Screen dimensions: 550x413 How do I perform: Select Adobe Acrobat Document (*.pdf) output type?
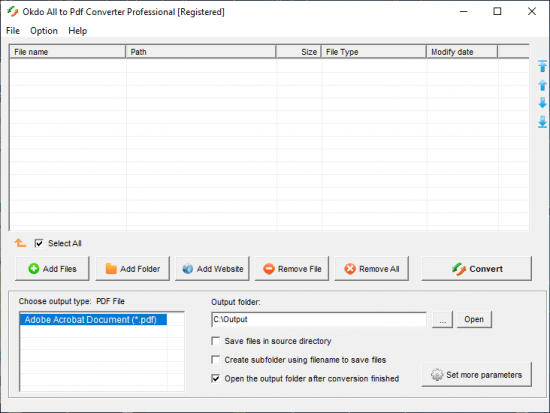click(x=93, y=320)
